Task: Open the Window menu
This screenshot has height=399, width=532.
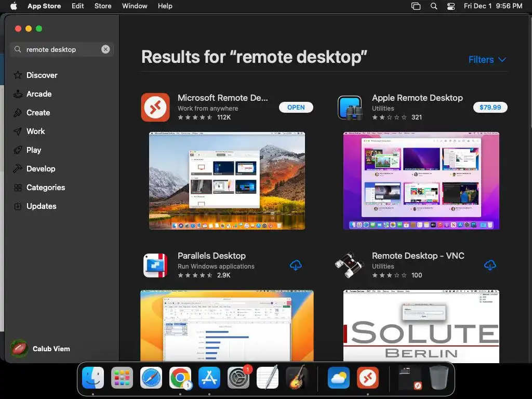Action: point(135,6)
